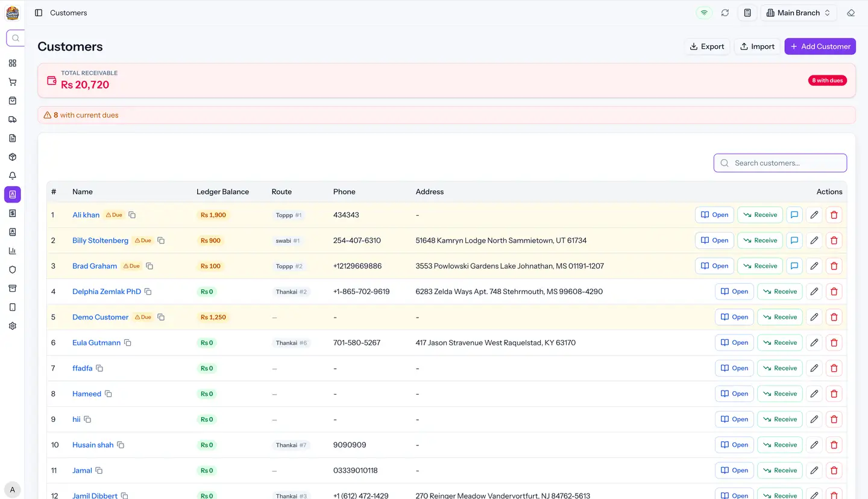The height and width of the screenshot is (499, 868).
Task: Click Receive for ffadfa
Action: tap(780, 368)
